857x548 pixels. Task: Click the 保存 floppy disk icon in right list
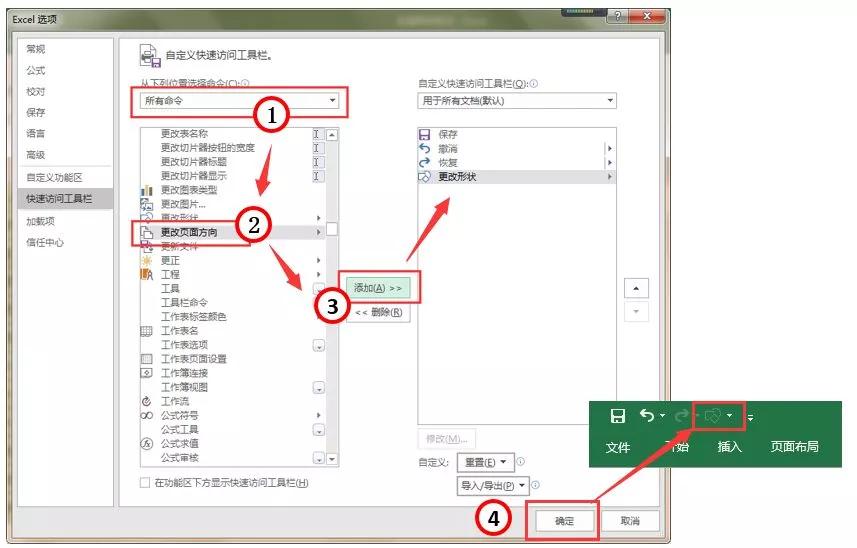pyautogui.click(x=424, y=134)
